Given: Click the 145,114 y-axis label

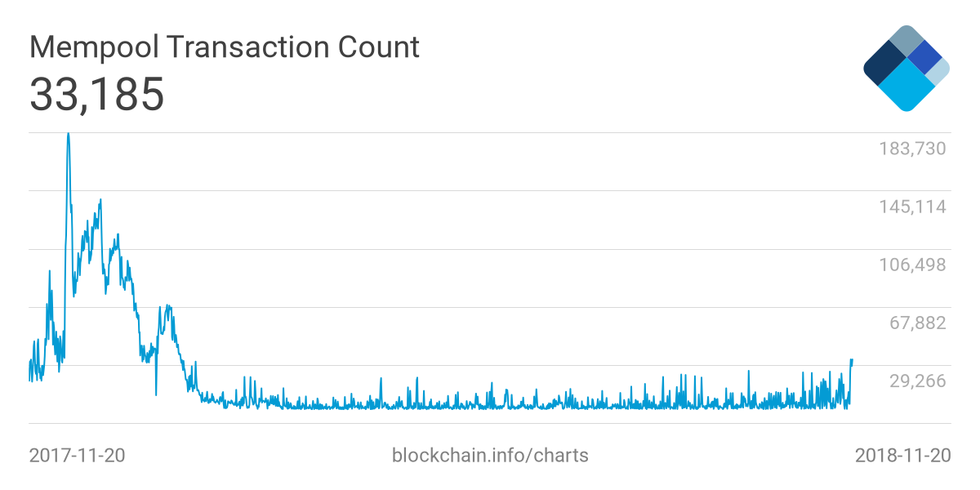Looking at the screenshot, I should coord(911,207).
